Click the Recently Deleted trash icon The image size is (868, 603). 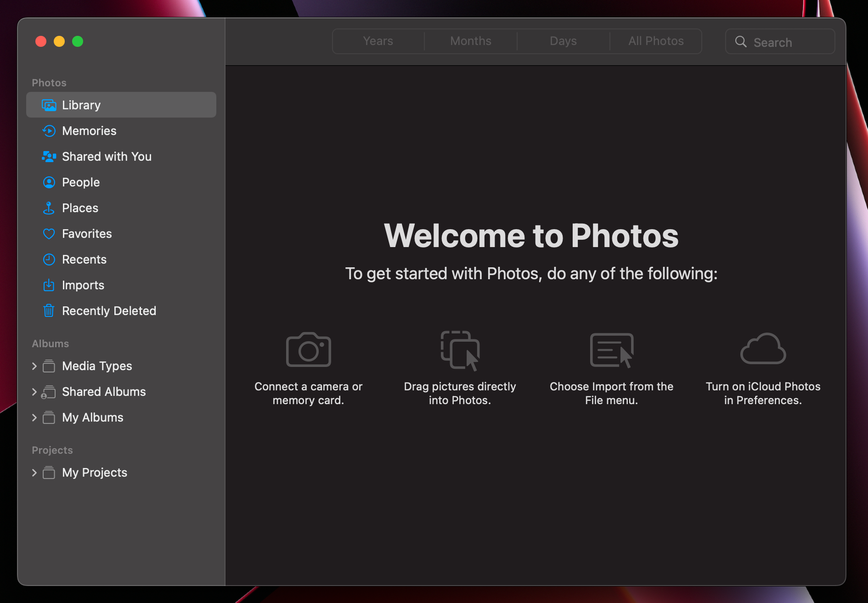point(49,311)
